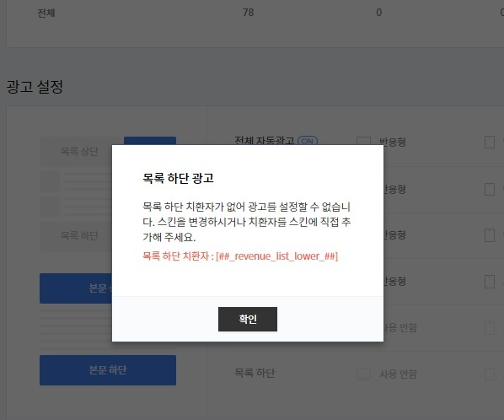Screen dimensions: 504x420
Task: Select the 목록 상단 preview block
Action: point(79,151)
